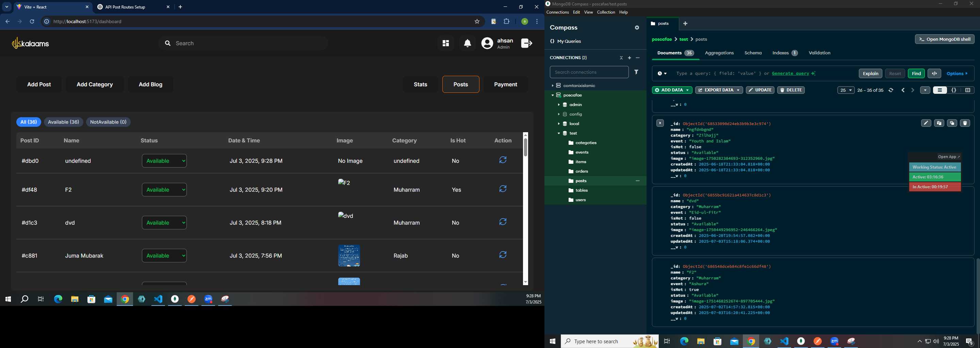
Task: Add new connection with plus icon
Action: [x=630, y=58]
